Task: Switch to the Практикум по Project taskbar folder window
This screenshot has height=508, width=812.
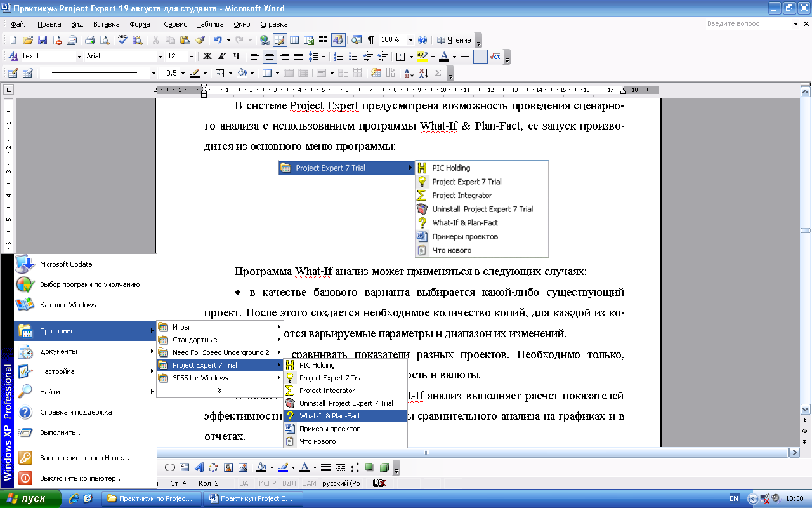Action: pyautogui.click(x=151, y=498)
